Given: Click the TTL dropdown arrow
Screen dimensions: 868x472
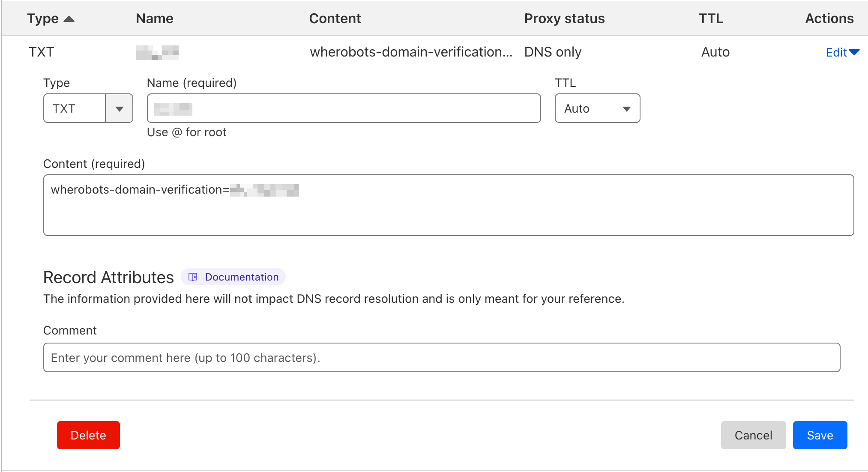Looking at the screenshot, I should pos(626,108).
